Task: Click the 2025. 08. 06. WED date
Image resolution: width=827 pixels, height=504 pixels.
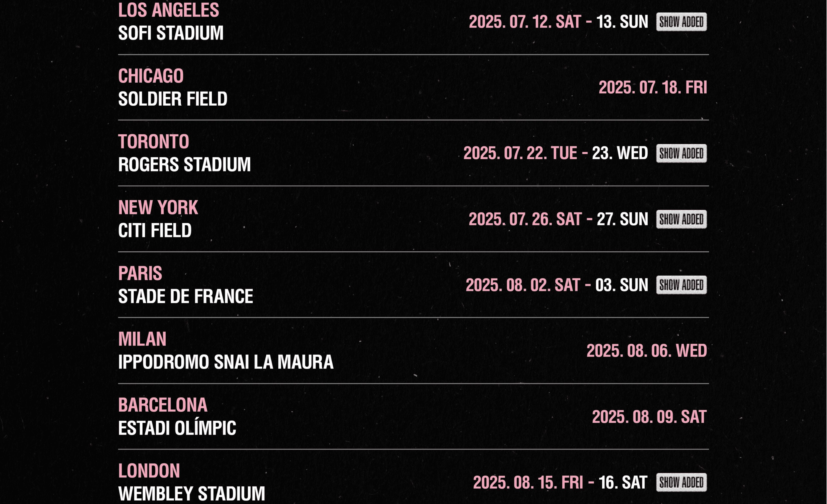Action: coord(646,351)
